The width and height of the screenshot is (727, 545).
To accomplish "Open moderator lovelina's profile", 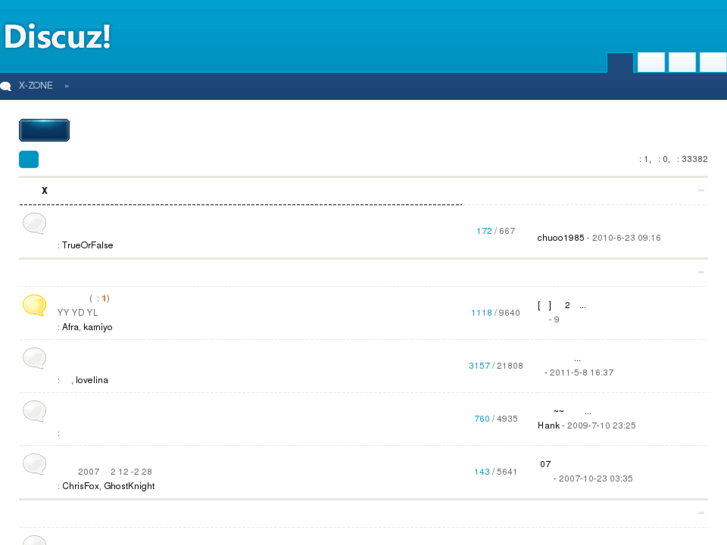I will 92,380.
